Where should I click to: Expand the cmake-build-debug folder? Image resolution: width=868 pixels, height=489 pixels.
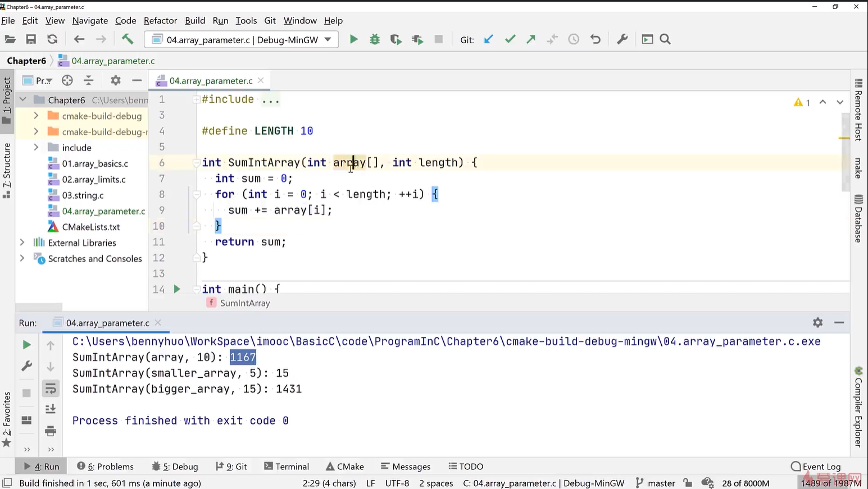click(x=36, y=116)
